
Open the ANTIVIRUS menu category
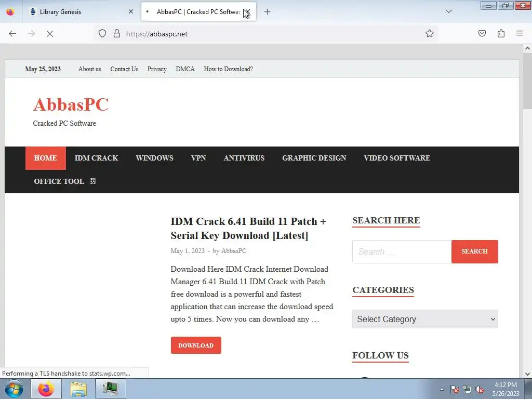pyautogui.click(x=244, y=158)
